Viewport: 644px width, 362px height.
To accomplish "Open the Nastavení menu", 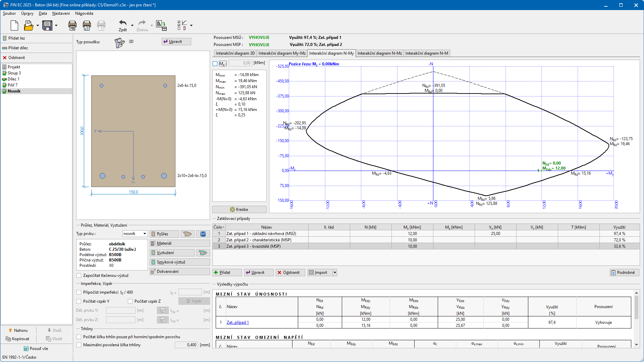I will tap(61, 13).
